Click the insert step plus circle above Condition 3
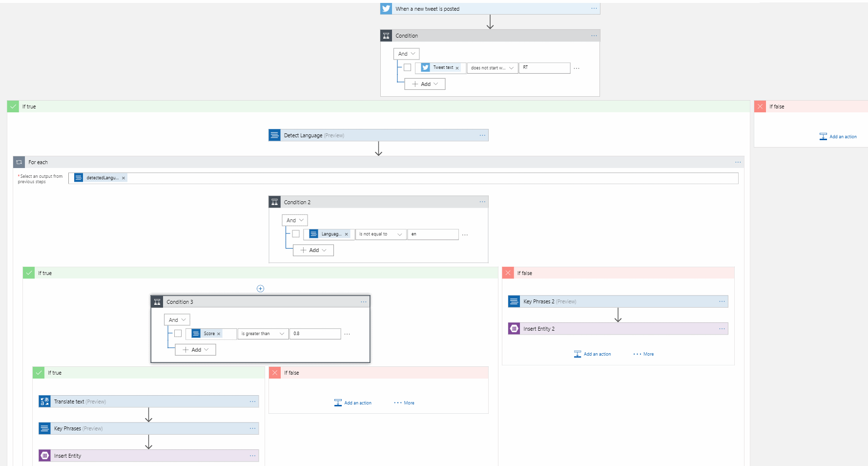Image resolution: width=868 pixels, height=466 pixels. coord(260,289)
